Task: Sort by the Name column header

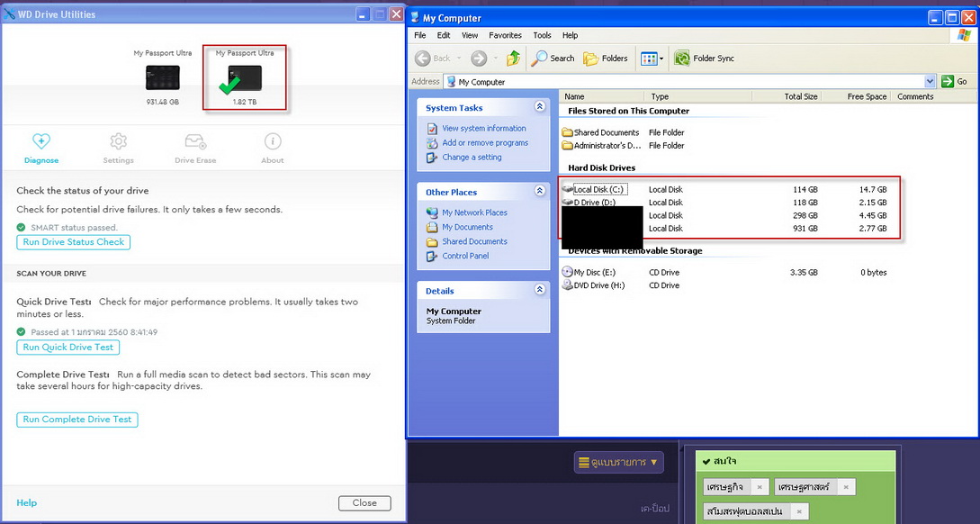Action: 602,96
